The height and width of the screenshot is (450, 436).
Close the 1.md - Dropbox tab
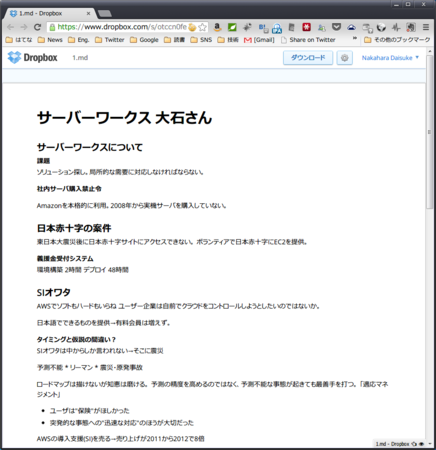tap(88, 13)
